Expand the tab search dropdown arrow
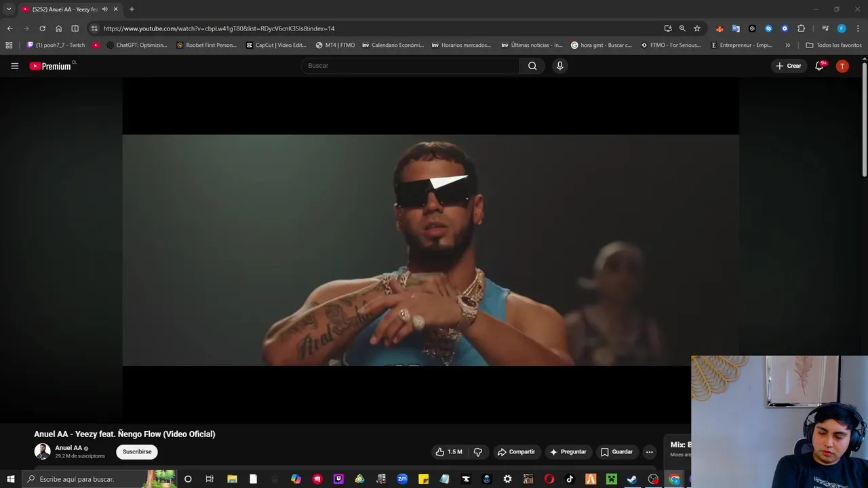 point(9,9)
